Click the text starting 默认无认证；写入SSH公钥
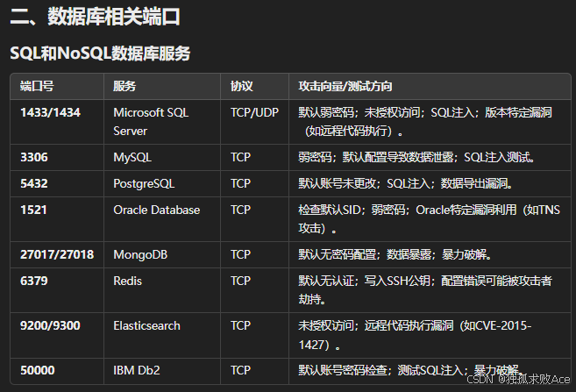Viewport: 576px width, 392px height. coord(425,290)
